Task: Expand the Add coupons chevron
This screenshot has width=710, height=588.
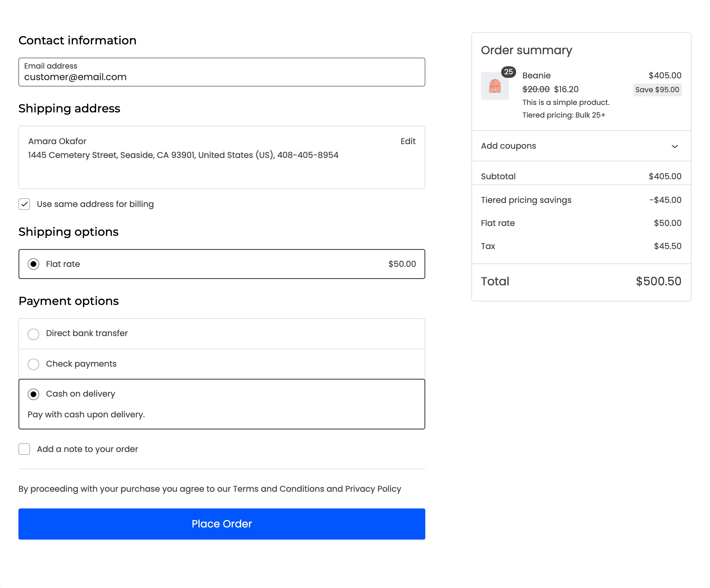Action: [x=675, y=146]
